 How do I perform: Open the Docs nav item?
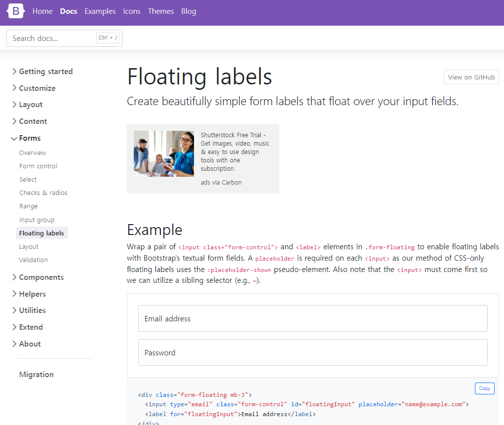(x=69, y=11)
